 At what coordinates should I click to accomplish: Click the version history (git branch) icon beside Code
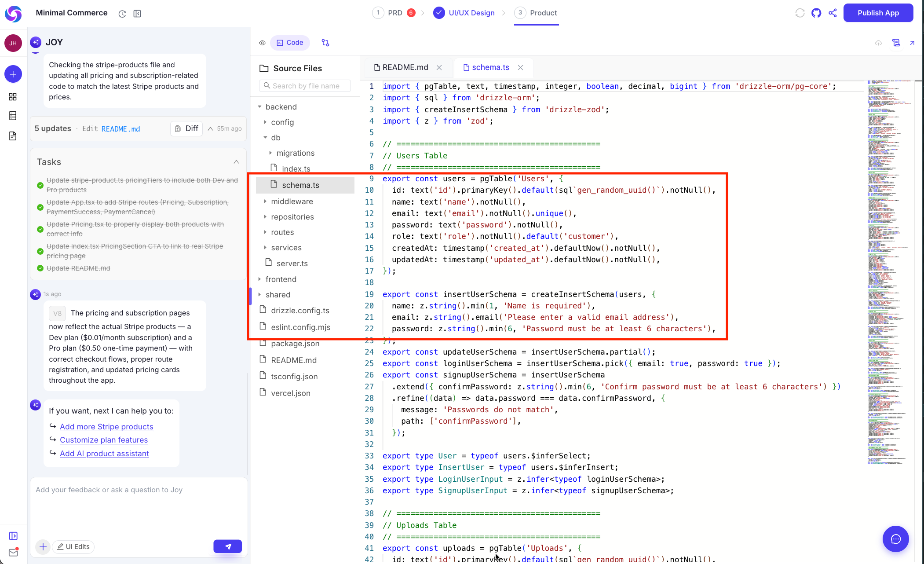tap(325, 43)
